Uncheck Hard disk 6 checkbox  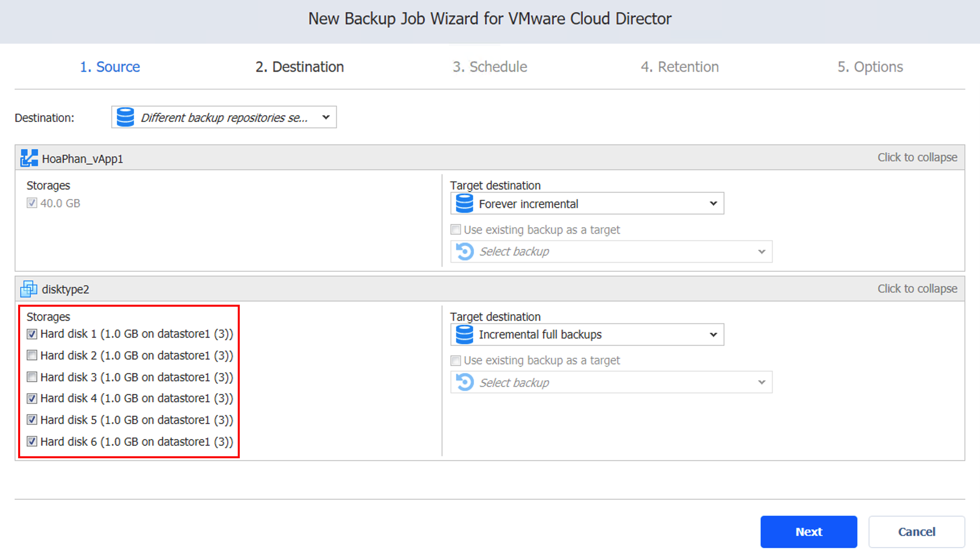point(32,441)
